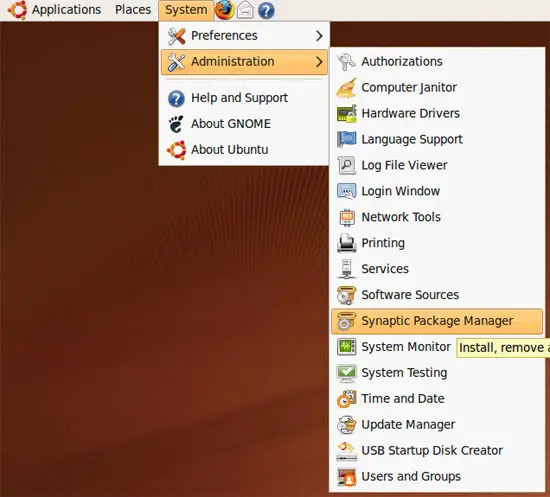The height and width of the screenshot is (497, 550).
Task: Click the blue help question-mark panel icon
Action: (x=266, y=10)
